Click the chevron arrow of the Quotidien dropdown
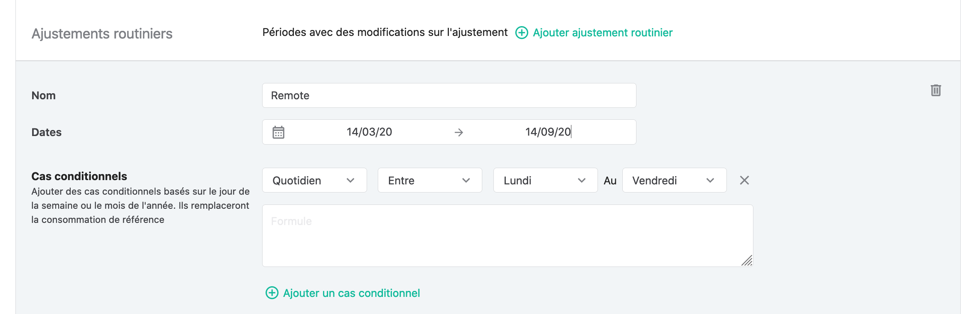 pyautogui.click(x=350, y=181)
